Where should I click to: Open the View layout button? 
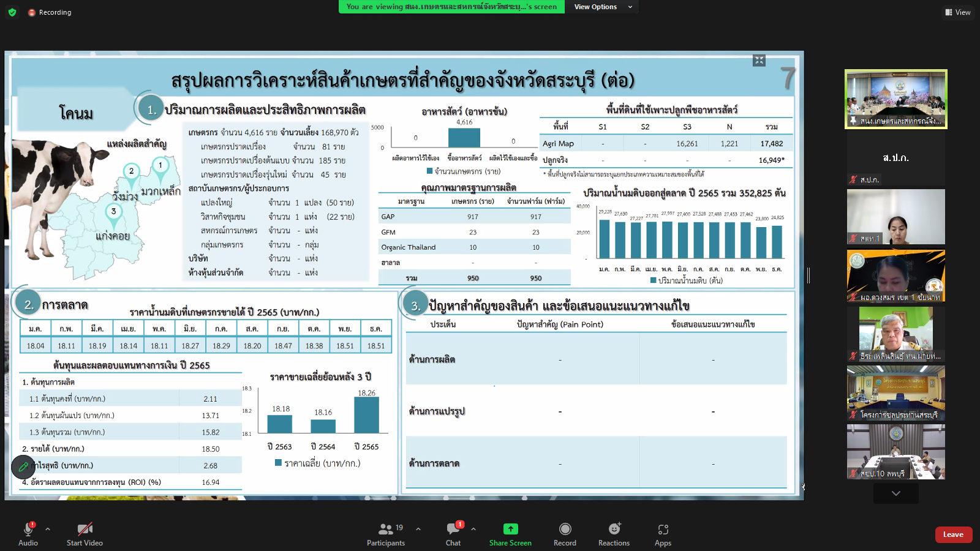pyautogui.click(x=957, y=12)
